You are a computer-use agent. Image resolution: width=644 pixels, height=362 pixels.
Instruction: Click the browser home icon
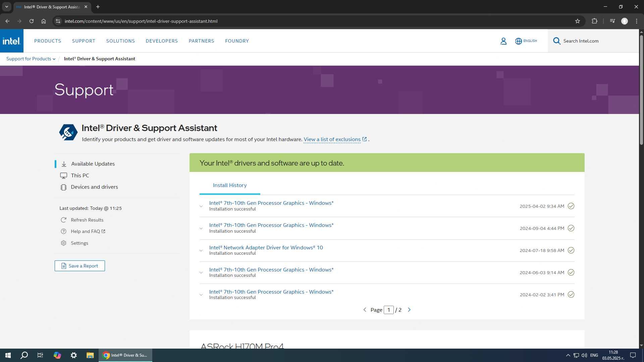click(44, 21)
